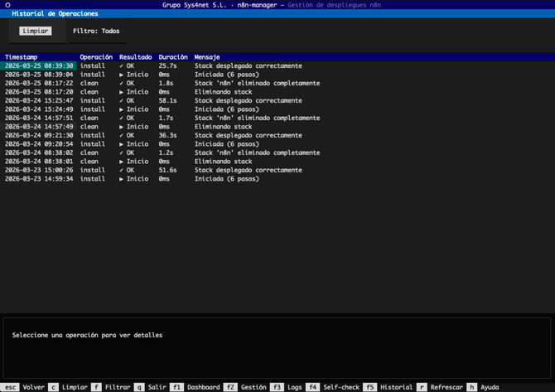Click Refrescar in the footer bar
Viewport: 555px width, 392px height.
440,387
